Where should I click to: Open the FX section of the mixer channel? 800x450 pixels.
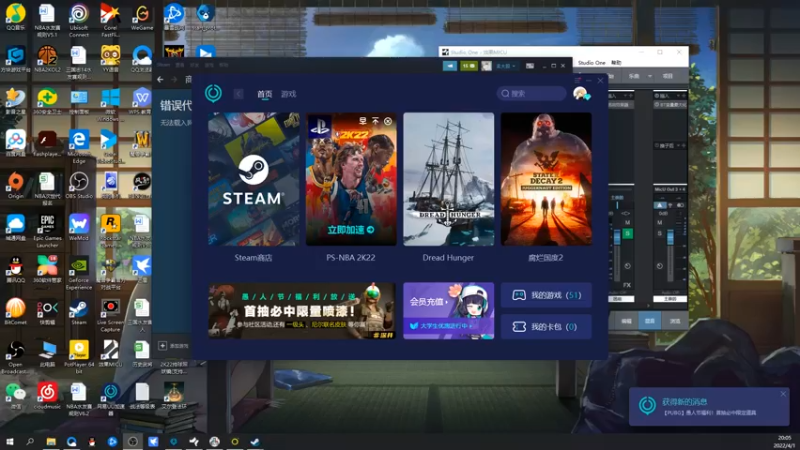coord(627,285)
